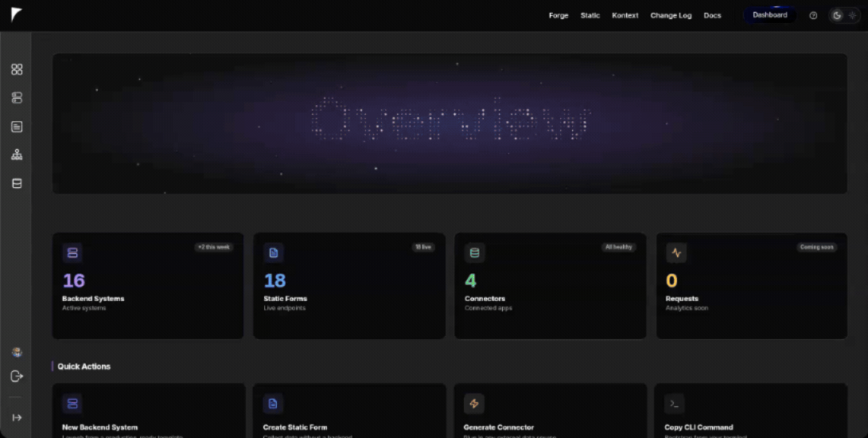Switch to light mode sun icon
868x438 pixels.
[x=853, y=15]
